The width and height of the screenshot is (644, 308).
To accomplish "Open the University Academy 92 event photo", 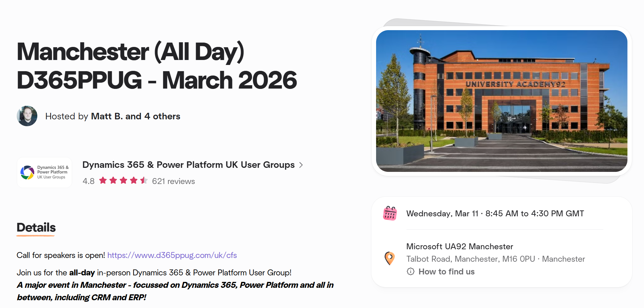I will tap(501, 101).
